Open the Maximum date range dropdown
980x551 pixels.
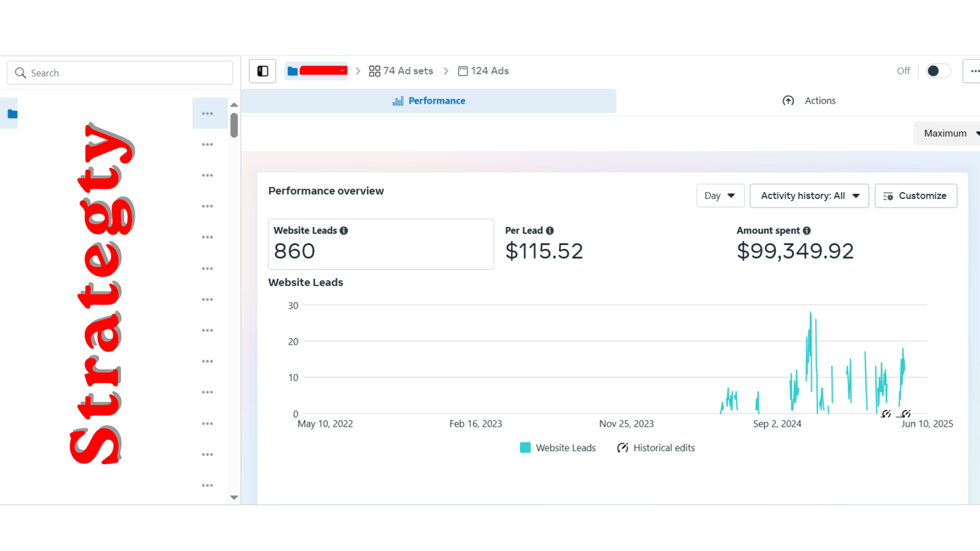point(948,133)
